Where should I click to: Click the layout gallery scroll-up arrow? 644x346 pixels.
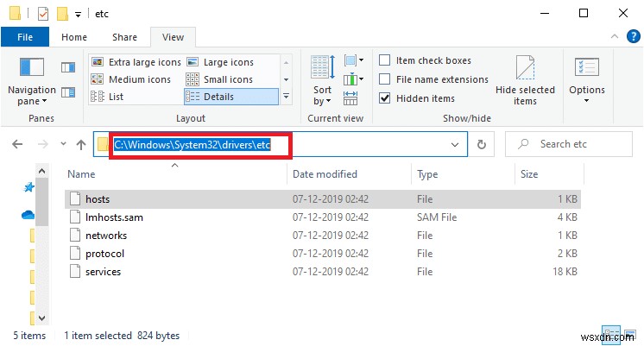287,62
